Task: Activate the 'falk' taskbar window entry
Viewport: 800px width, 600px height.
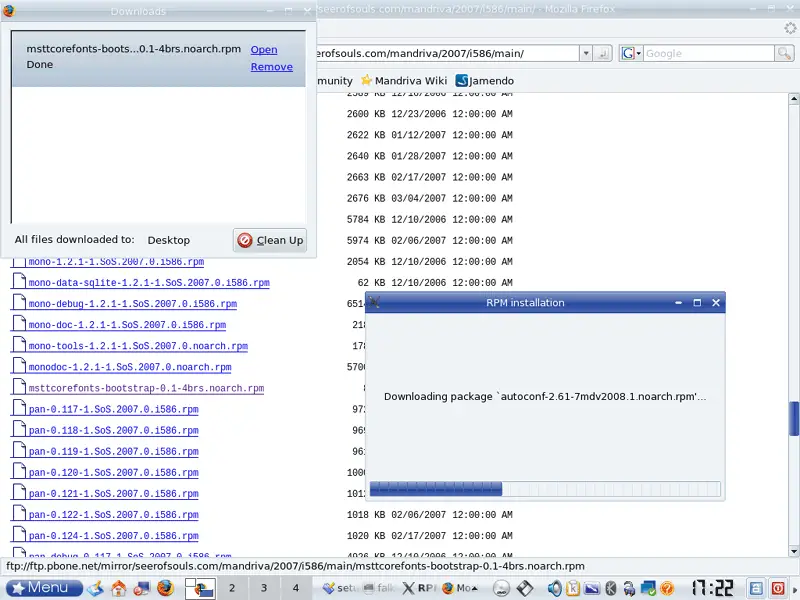Action: 380,588
